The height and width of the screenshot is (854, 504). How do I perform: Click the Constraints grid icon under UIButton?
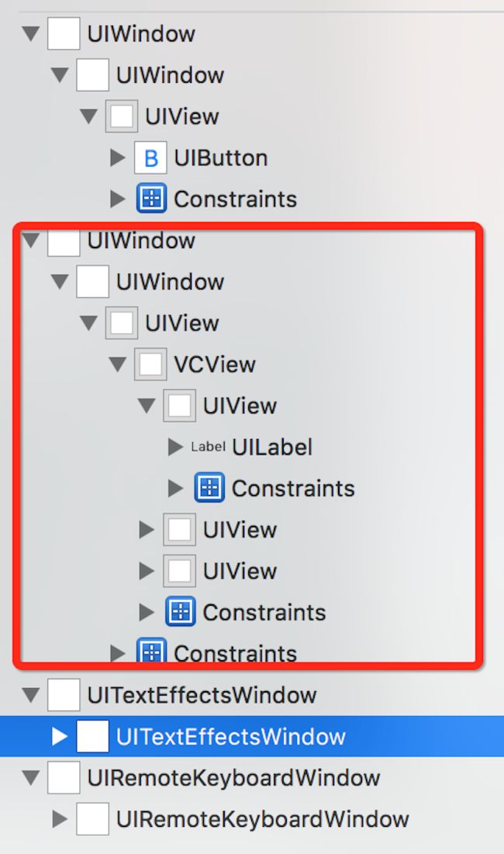pyautogui.click(x=151, y=199)
